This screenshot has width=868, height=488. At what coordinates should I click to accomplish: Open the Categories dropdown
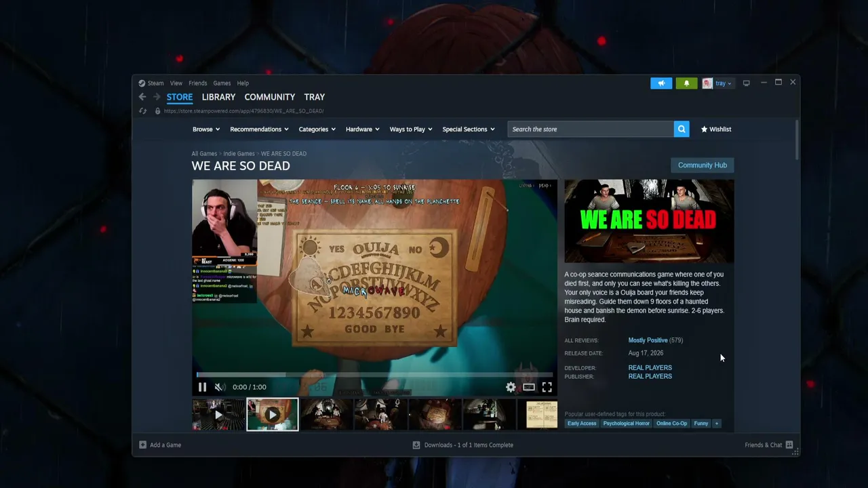(317, 129)
